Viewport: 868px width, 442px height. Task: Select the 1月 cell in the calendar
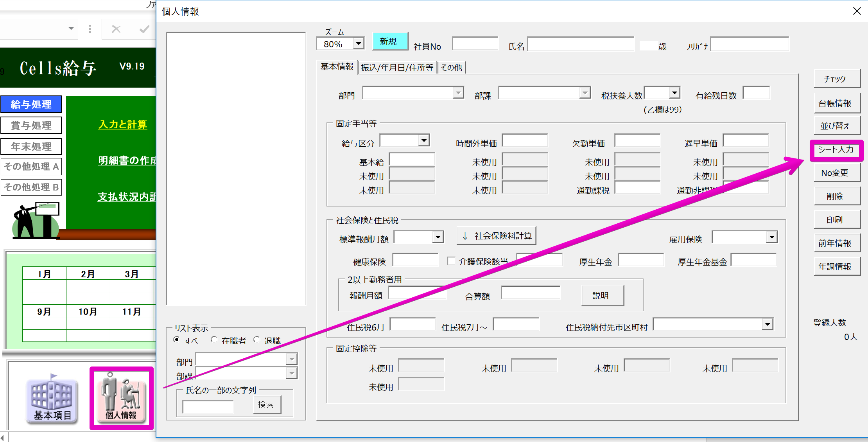[x=44, y=274]
